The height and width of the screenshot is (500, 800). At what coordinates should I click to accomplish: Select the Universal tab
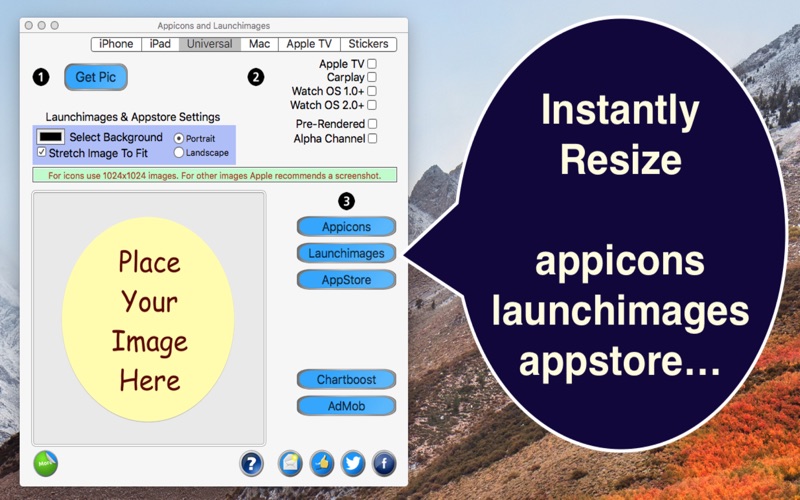[209, 44]
